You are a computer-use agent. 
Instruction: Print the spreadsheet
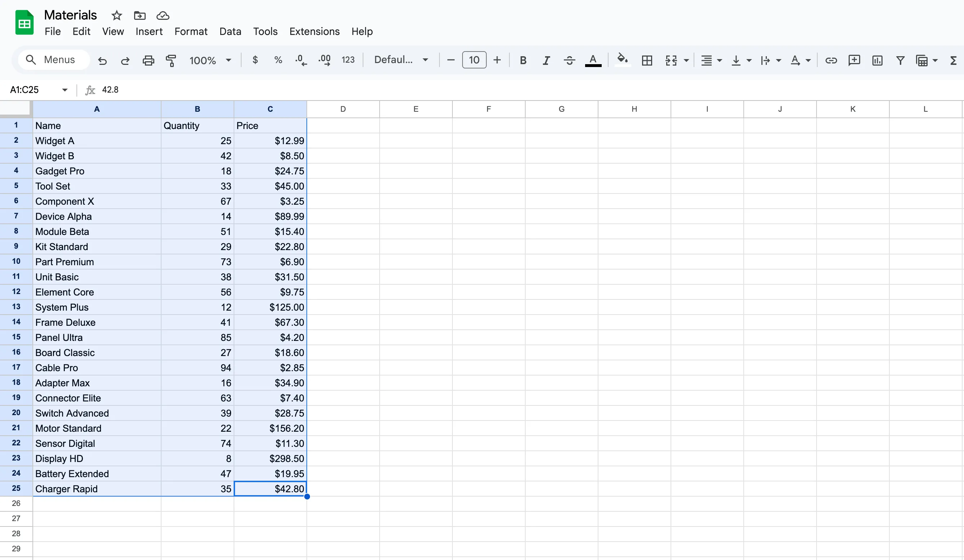(x=148, y=61)
